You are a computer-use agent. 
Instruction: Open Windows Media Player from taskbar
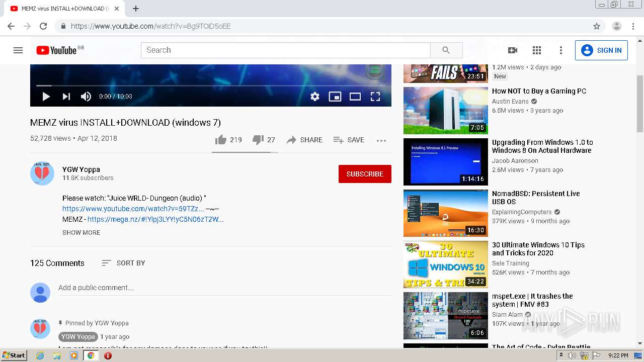pos(74,355)
